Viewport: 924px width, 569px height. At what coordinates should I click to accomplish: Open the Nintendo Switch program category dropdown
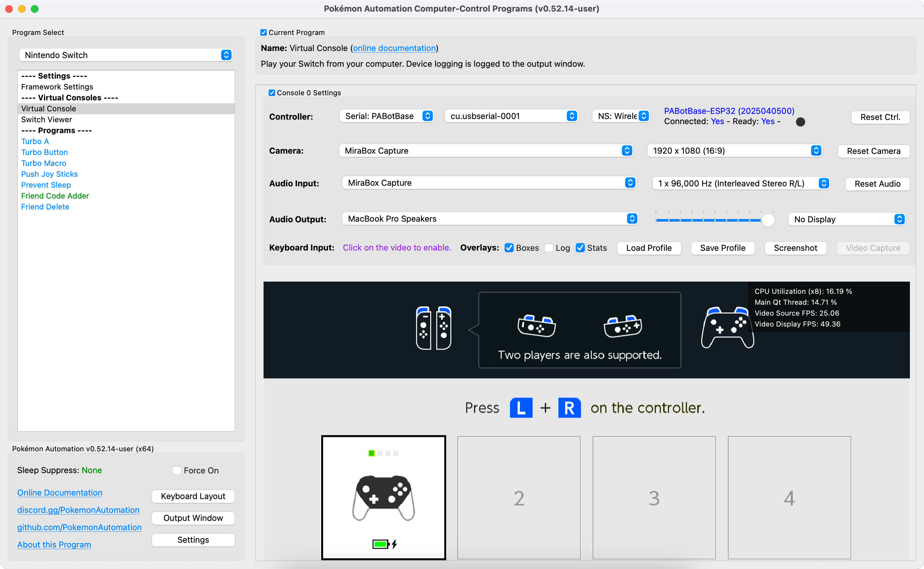pyautogui.click(x=126, y=55)
